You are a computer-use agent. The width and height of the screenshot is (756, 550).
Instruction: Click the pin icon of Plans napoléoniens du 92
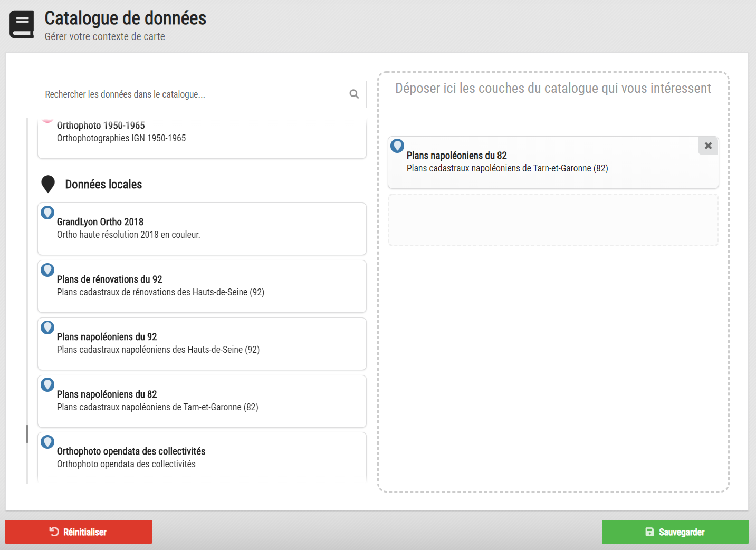click(x=47, y=327)
